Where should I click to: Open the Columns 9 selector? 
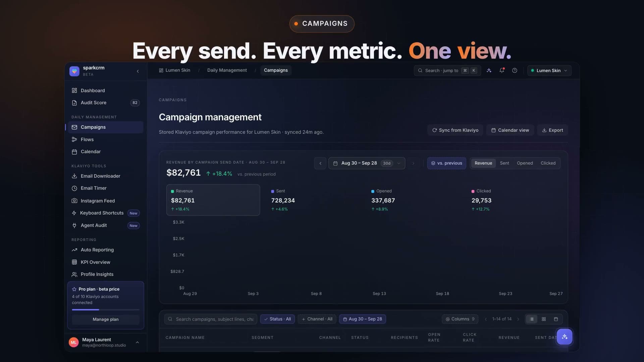(460, 319)
